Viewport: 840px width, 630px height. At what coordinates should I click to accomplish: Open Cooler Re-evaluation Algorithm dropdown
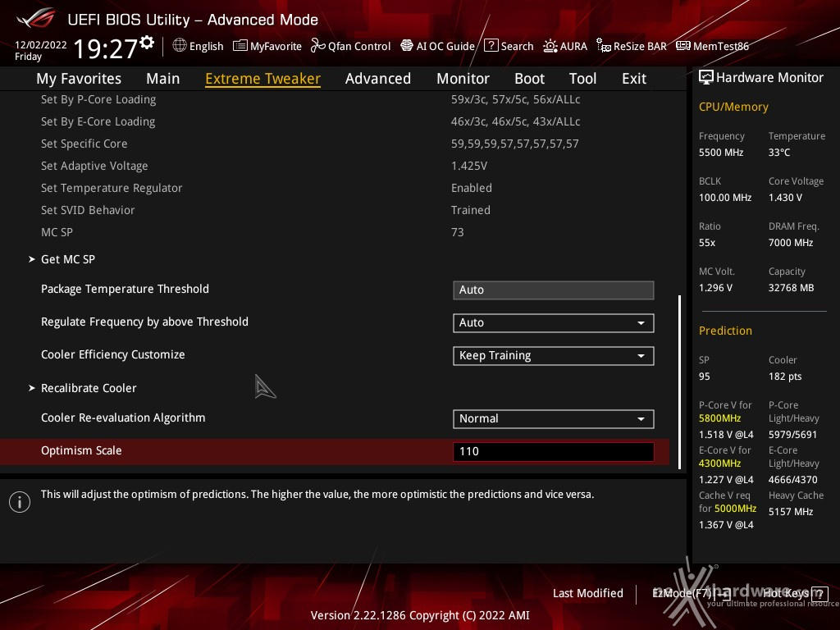[x=554, y=419]
